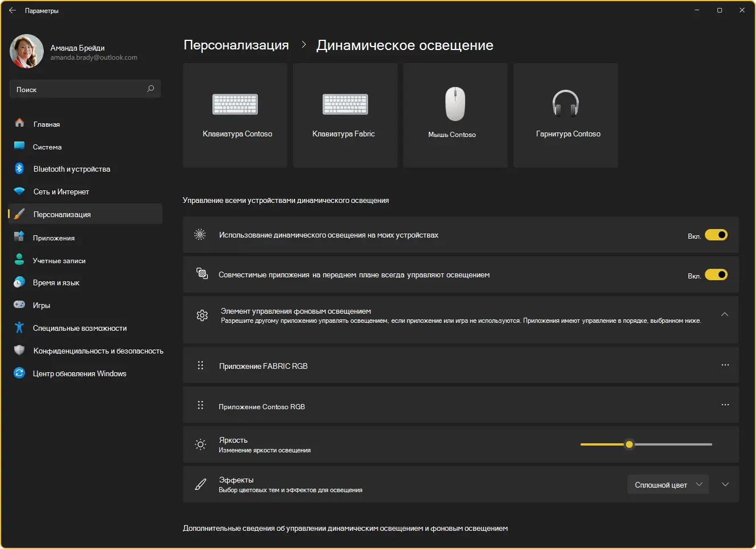Click the Яркость brightness slider handle
Screen dimensions: 756x549
629,444
